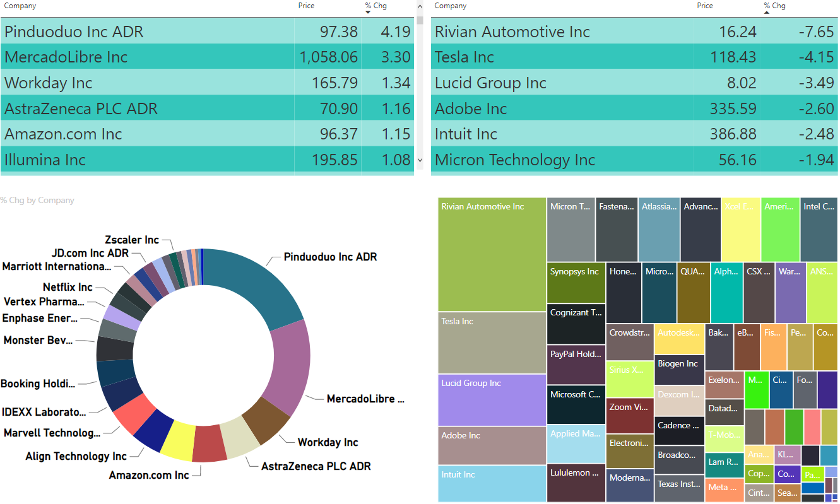The image size is (840, 504).
Task: Select the Lululemon treemap tile
Action: 576,483
